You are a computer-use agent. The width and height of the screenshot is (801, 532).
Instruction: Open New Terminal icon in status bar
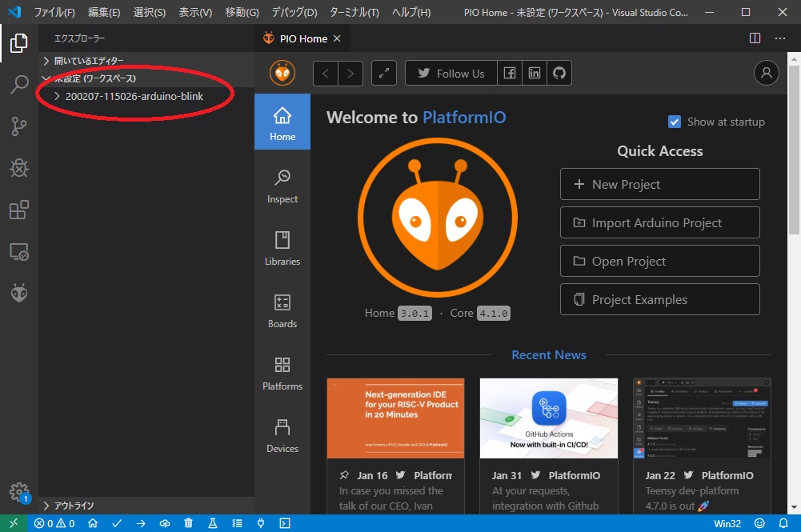click(x=285, y=523)
